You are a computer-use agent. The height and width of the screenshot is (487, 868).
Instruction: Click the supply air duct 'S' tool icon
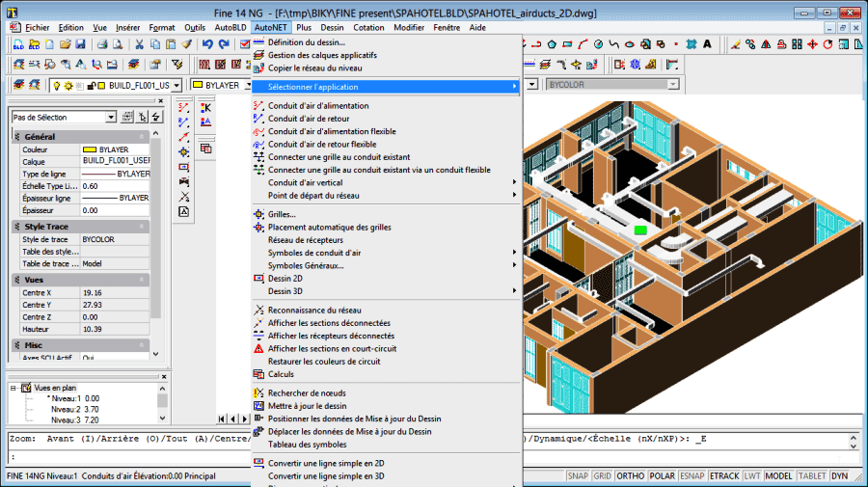click(184, 107)
